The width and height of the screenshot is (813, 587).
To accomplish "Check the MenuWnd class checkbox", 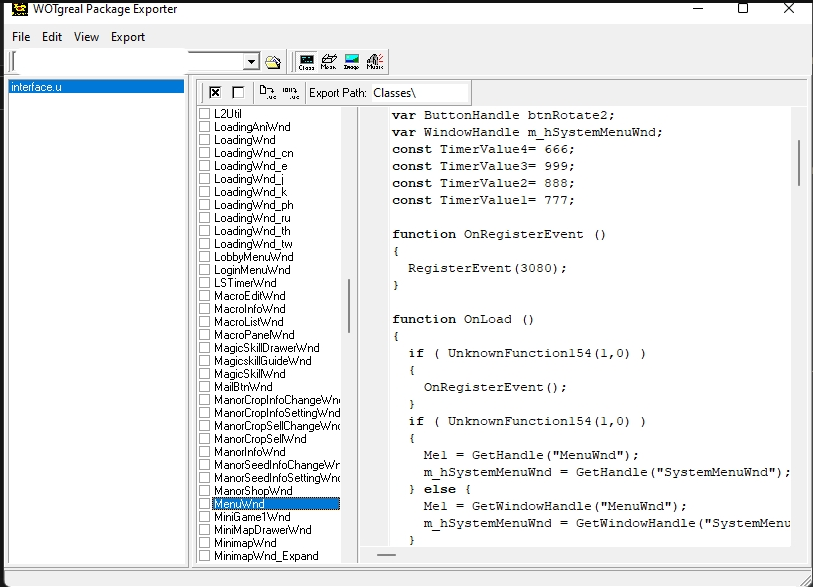I will pos(204,504).
